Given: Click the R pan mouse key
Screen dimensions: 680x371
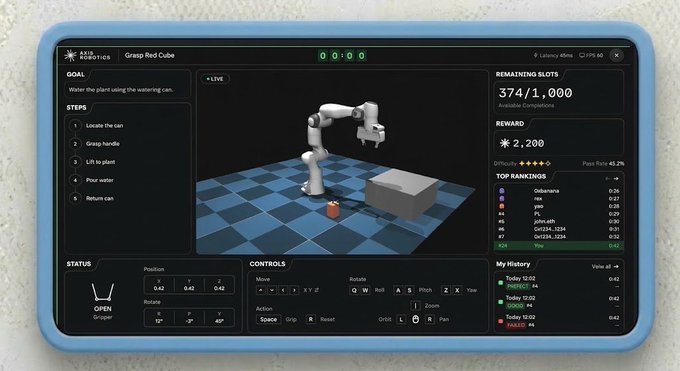Looking at the screenshot, I should click(x=429, y=319).
